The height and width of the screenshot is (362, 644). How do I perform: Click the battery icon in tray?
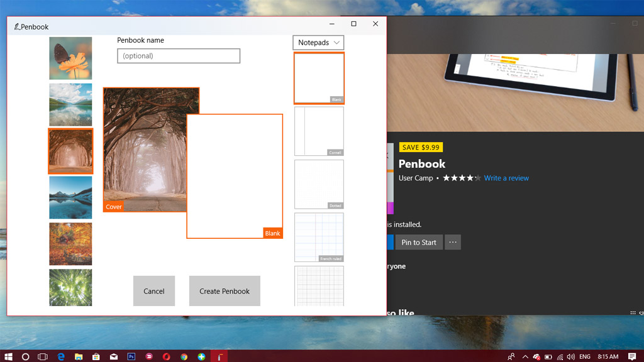(548, 357)
